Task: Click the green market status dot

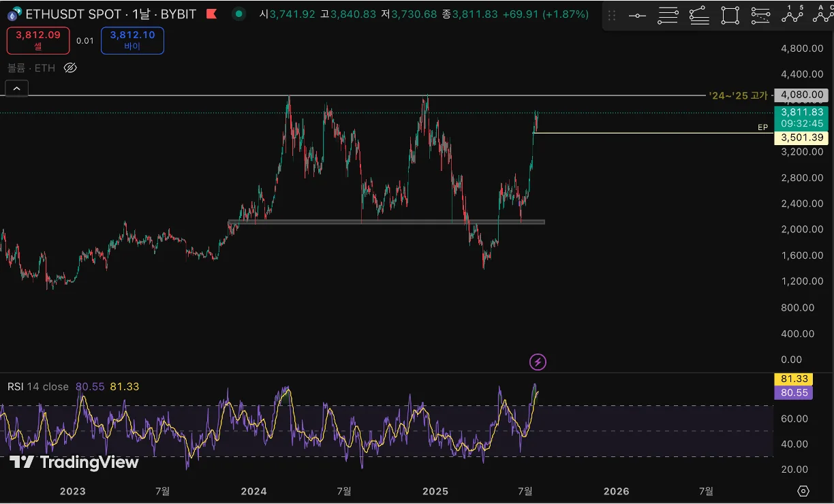Action: tap(238, 14)
